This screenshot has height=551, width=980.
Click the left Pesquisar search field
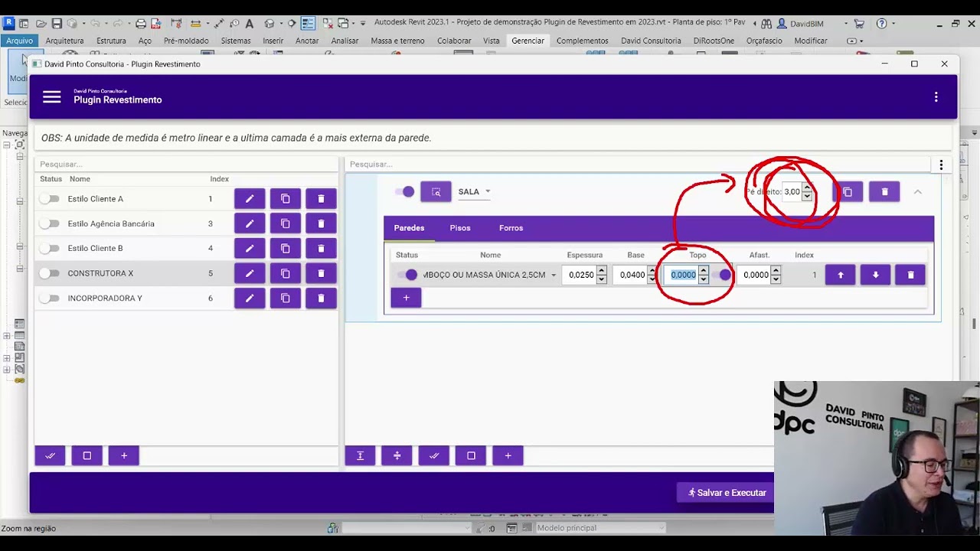pos(186,165)
